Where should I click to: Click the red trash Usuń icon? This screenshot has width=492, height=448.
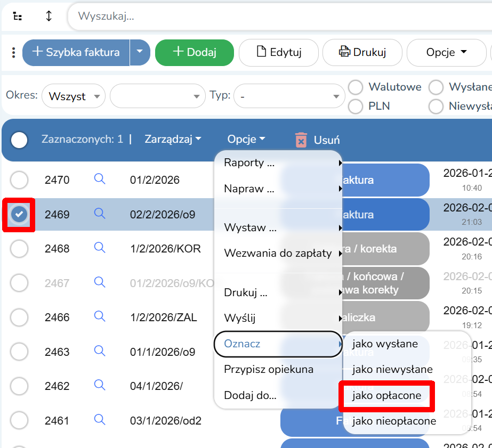[x=301, y=140]
